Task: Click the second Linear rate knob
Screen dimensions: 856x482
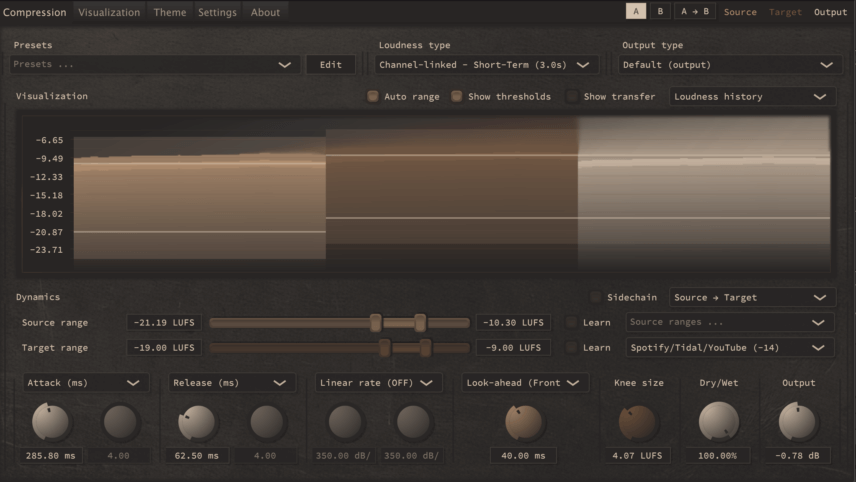Action: [413, 422]
